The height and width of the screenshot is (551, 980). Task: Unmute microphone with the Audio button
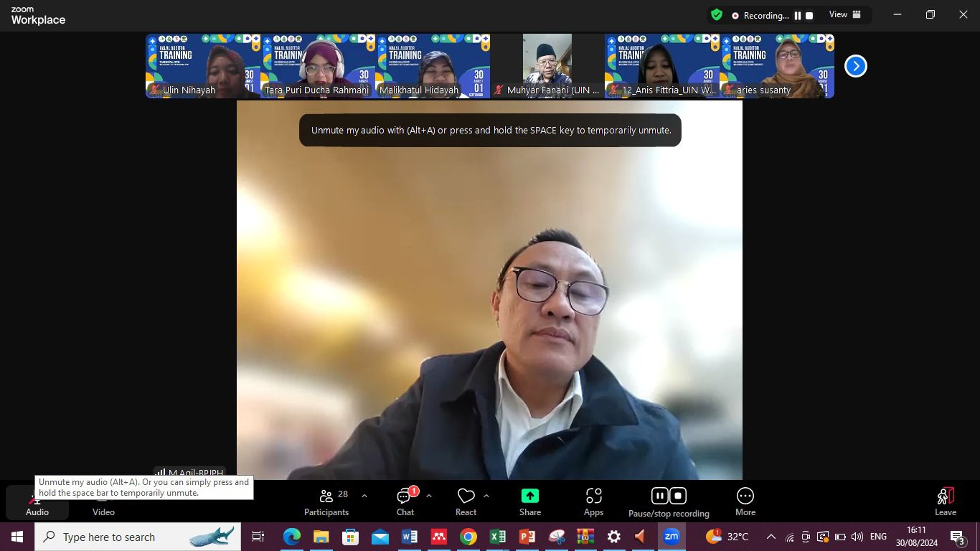coord(37,502)
